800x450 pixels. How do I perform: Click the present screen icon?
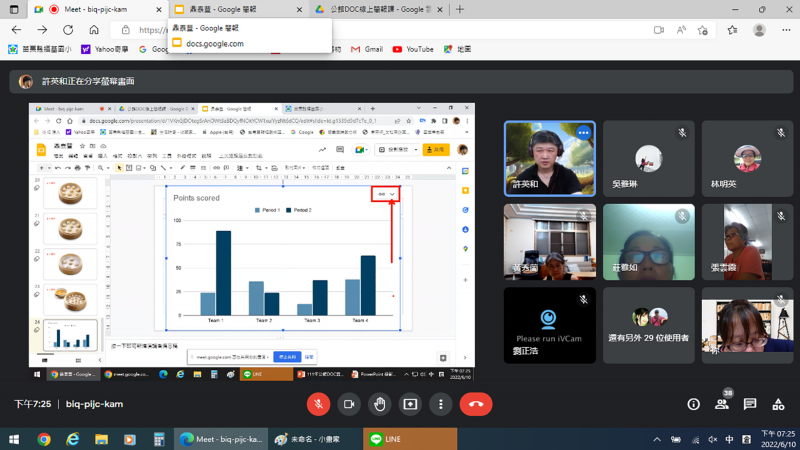pos(410,404)
